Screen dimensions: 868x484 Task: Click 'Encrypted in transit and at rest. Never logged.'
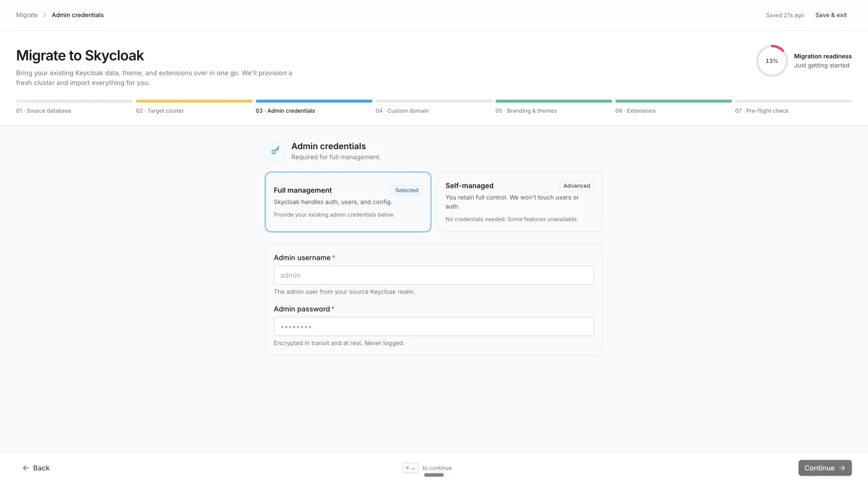(339, 343)
